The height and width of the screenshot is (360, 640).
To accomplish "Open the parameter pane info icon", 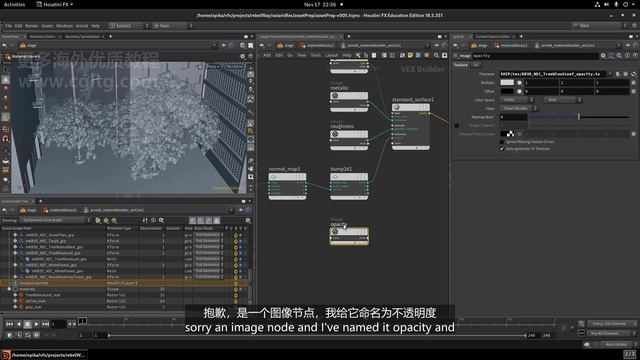I will pos(627,56).
